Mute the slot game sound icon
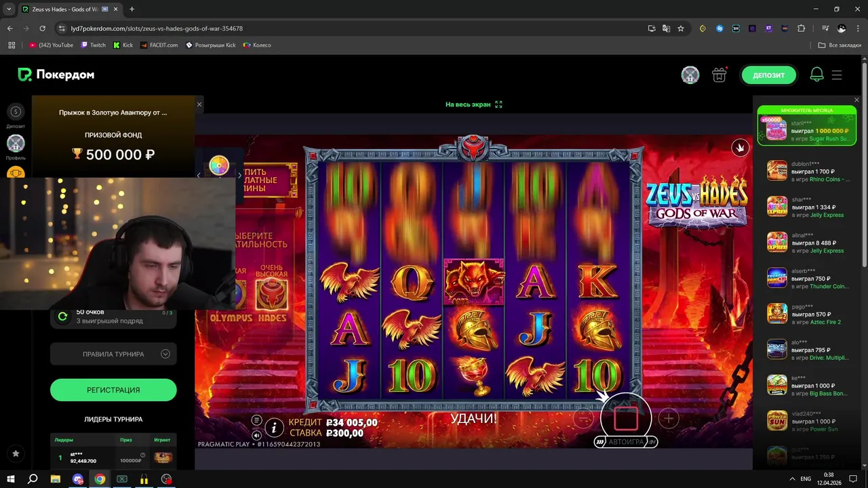The image size is (868, 488). [256, 435]
